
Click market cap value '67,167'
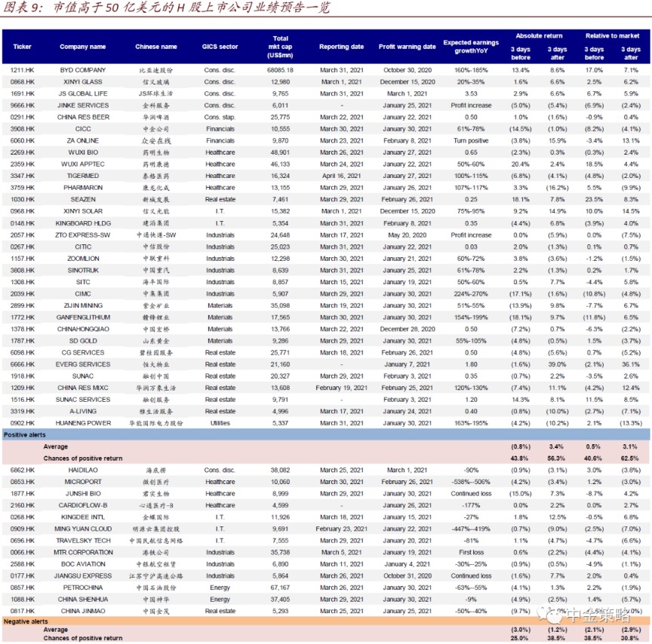pyautogui.click(x=280, y=588)
